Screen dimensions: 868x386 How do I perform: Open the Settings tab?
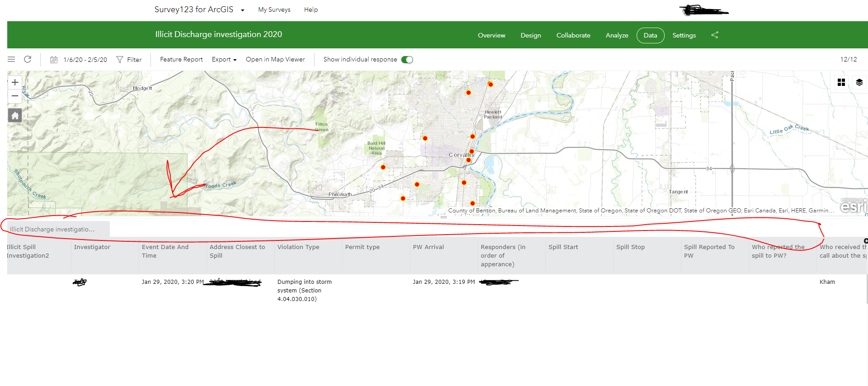click(684, 35)
